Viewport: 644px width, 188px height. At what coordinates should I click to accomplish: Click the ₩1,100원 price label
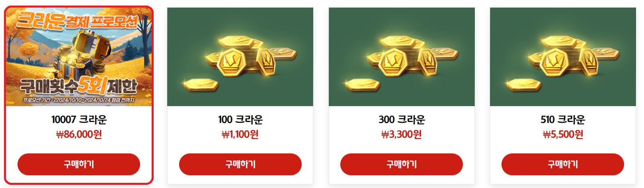point(240,134)
